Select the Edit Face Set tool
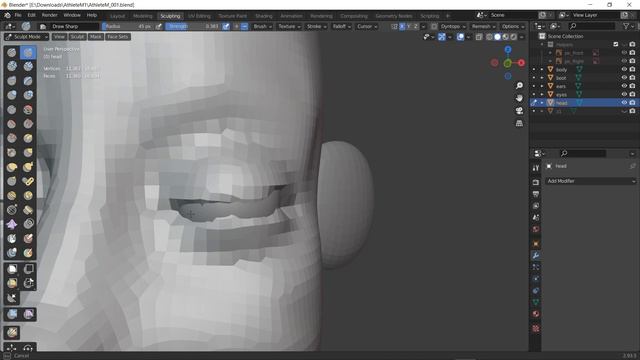The height and width of the screenshot is (360, 640). 12,333
